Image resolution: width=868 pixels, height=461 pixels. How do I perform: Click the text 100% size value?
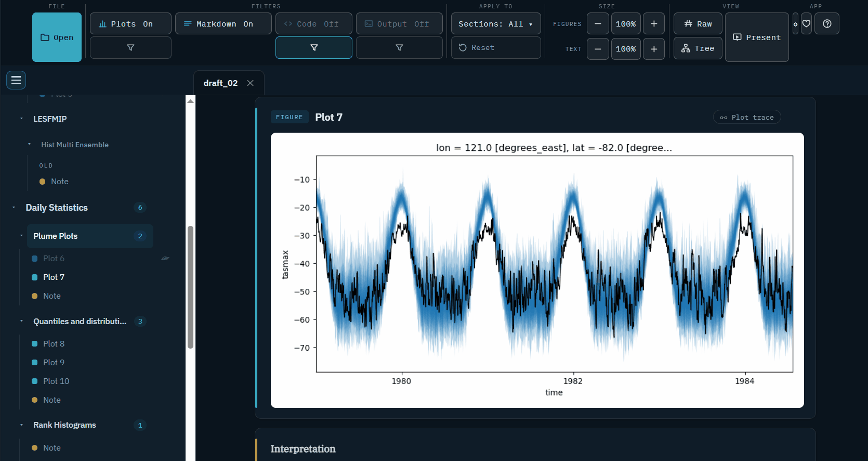(x=626, y=49)
